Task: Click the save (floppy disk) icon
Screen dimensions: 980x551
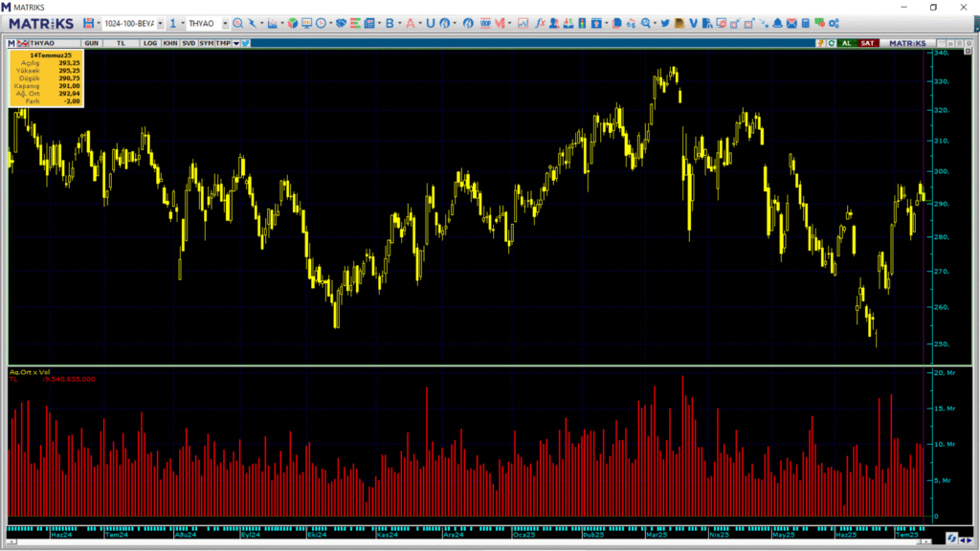Action: pos(89,23)
